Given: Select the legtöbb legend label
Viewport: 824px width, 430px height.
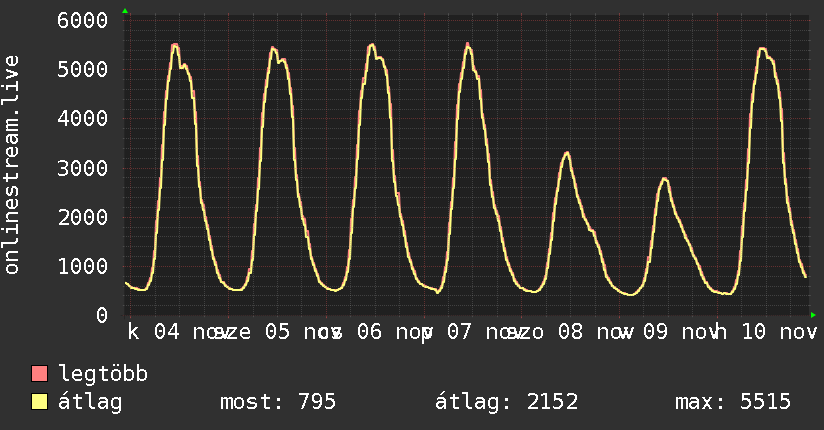Looking at the screenshot, I should click(103, 374).
